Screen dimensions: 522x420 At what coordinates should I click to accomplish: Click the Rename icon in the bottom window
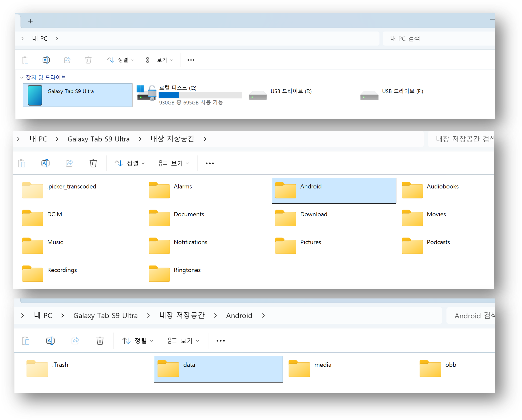coord(50,341)
